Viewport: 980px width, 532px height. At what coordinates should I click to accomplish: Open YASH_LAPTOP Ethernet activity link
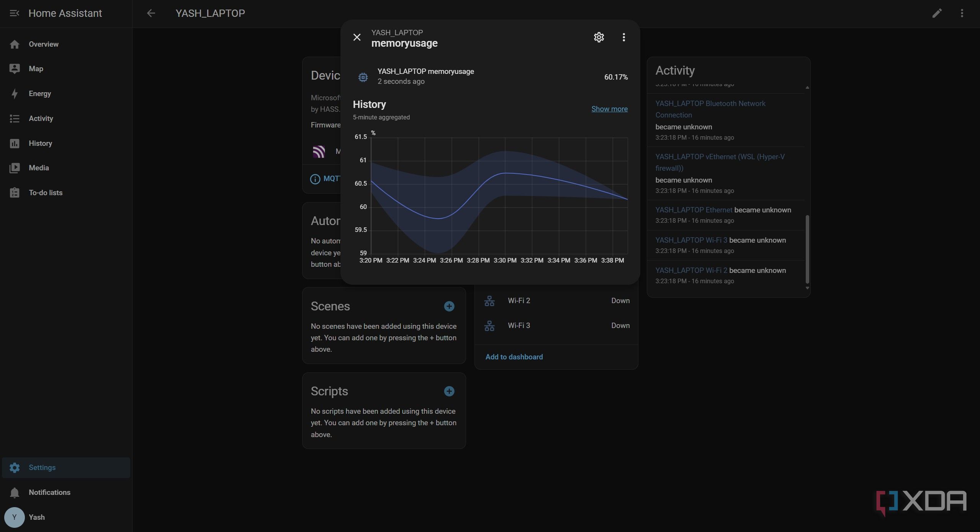(694, 210)
